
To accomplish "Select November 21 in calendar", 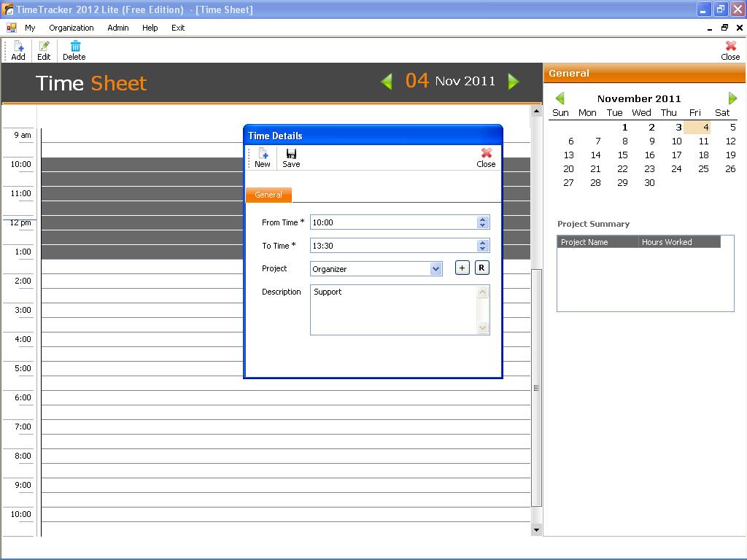I will (595, 169).
